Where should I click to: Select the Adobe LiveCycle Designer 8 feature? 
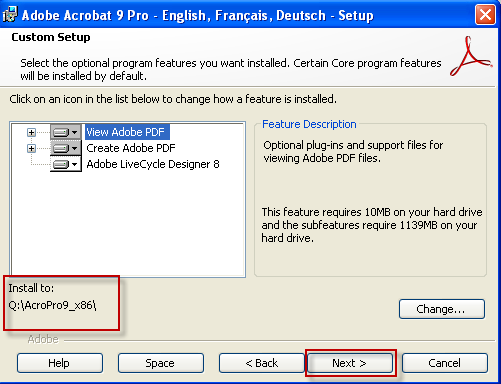click(153, 164)
